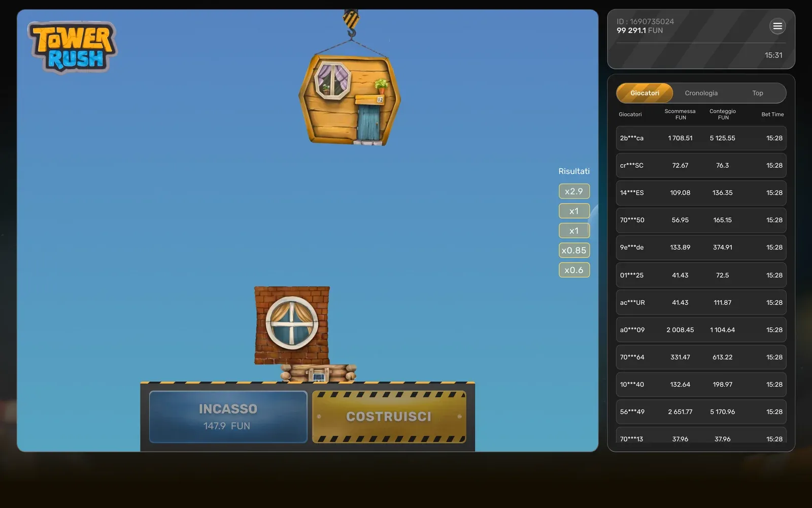Select player row 10***40

(701, 385)
